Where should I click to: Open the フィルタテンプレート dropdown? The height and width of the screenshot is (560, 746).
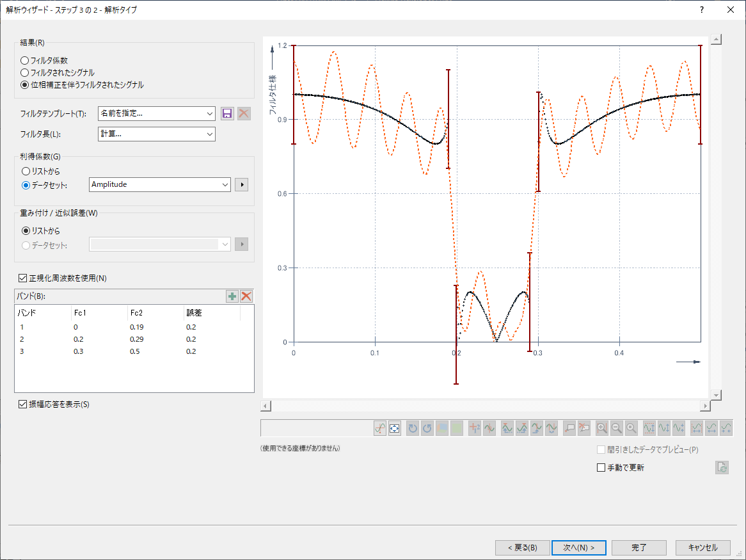click(157, 114)
